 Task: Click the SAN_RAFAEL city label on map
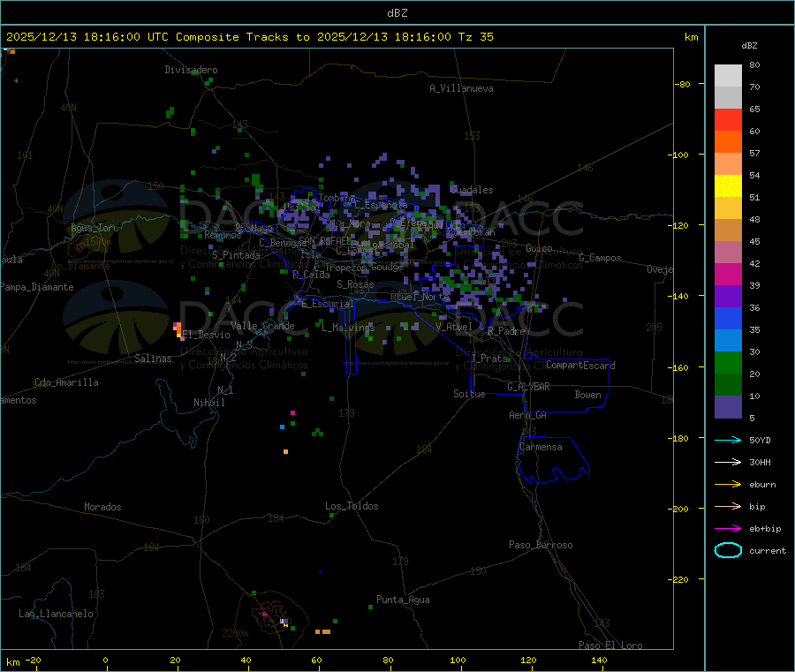[x=324, y=240]
